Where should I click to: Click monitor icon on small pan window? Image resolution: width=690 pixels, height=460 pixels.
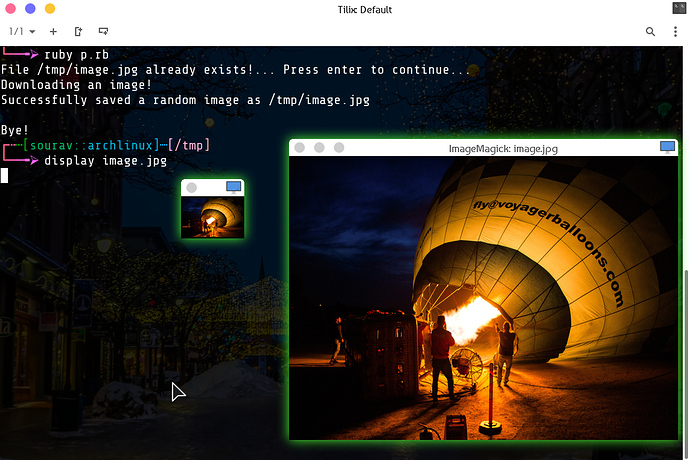tap(234, 187)
